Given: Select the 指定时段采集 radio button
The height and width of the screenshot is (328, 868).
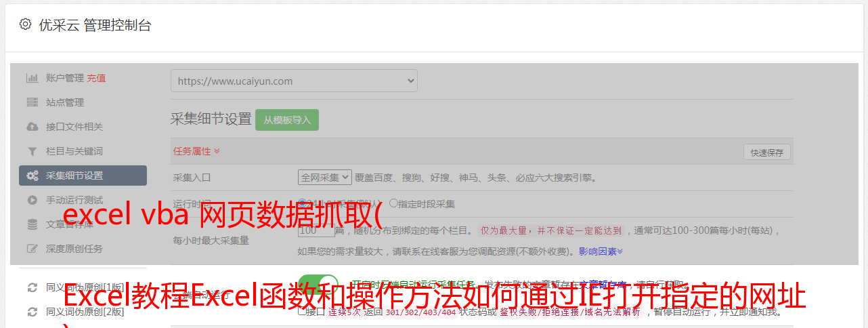Looking at the screenshot, I should click(x=393, y=203).
